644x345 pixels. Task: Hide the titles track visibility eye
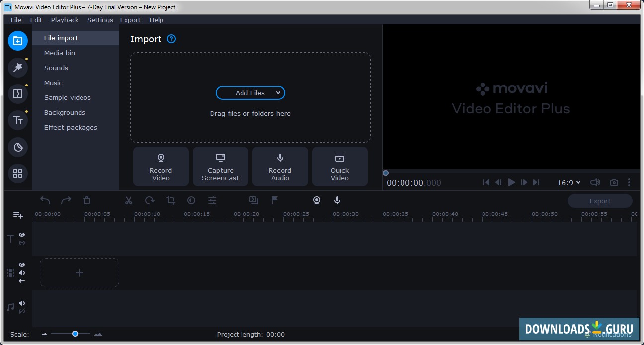[x=21, y=235]
